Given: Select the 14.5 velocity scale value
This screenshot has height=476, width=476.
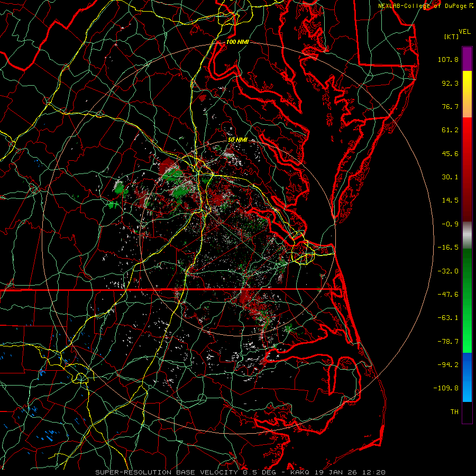Looking at the screenshot, I should (450, 200).
